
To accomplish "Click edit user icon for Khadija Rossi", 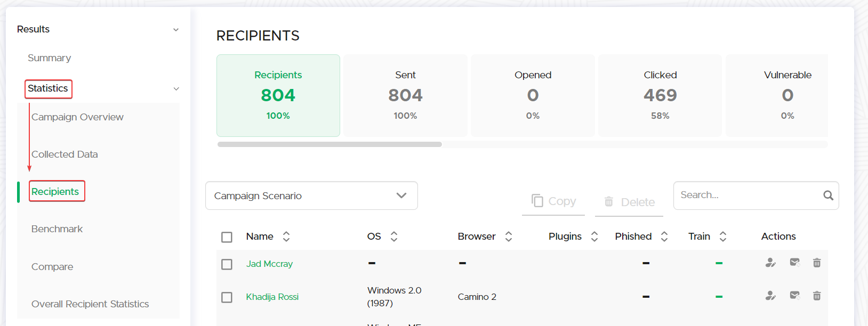I will (770, 296).
